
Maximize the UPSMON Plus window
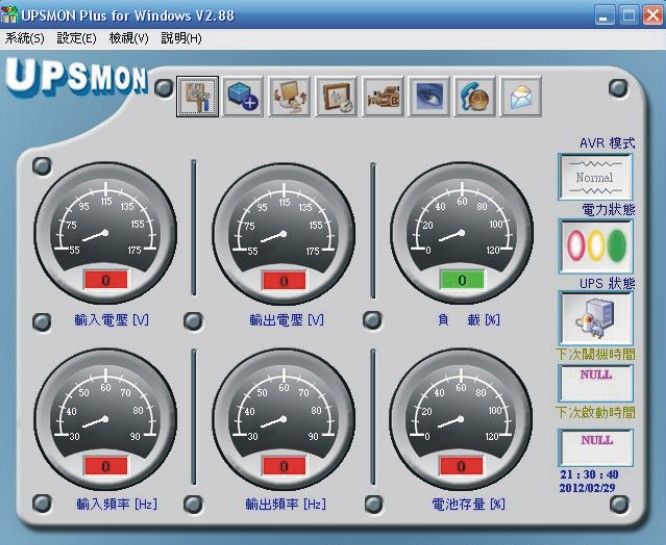(x=629, y=16)
